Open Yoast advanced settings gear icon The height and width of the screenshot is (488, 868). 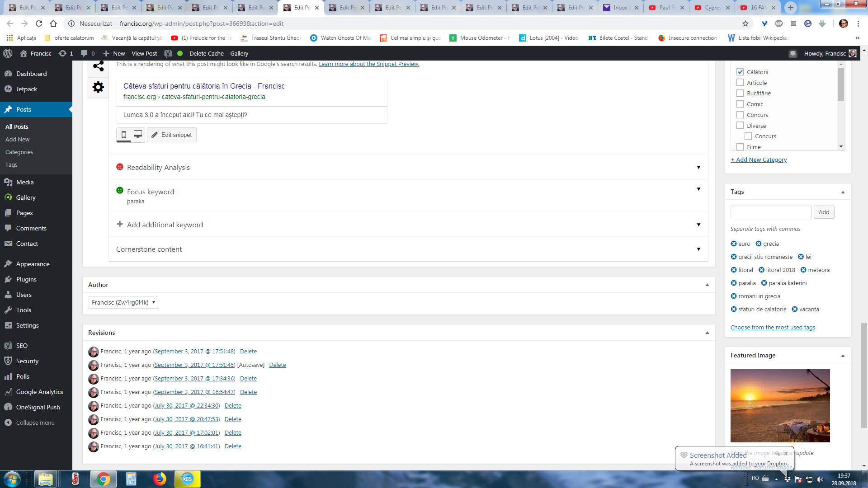(98, 87)
